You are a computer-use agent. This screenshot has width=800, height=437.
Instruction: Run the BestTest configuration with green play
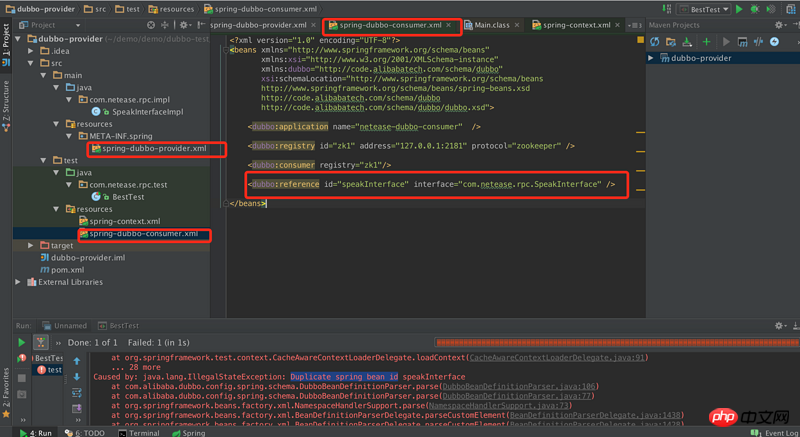[739, 9]
